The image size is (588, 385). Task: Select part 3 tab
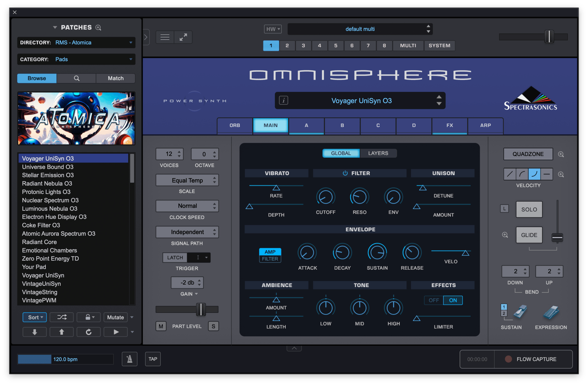point(303,46)
